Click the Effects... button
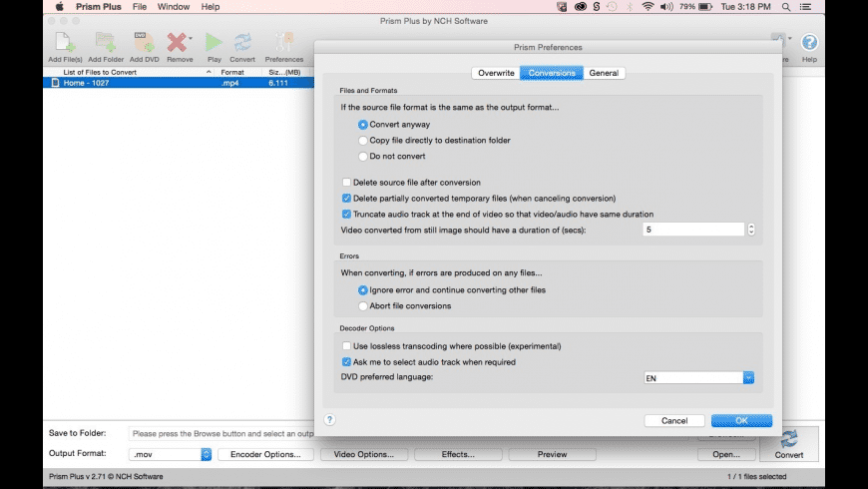The image size is (868, 489). point(458,454)
